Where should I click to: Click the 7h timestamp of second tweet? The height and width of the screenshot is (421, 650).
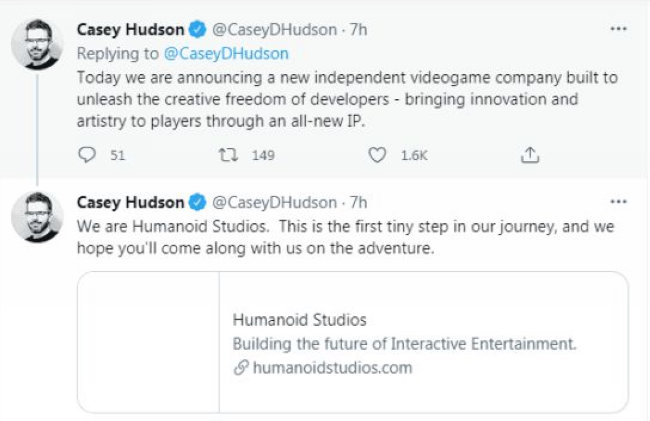pos(359,202)
